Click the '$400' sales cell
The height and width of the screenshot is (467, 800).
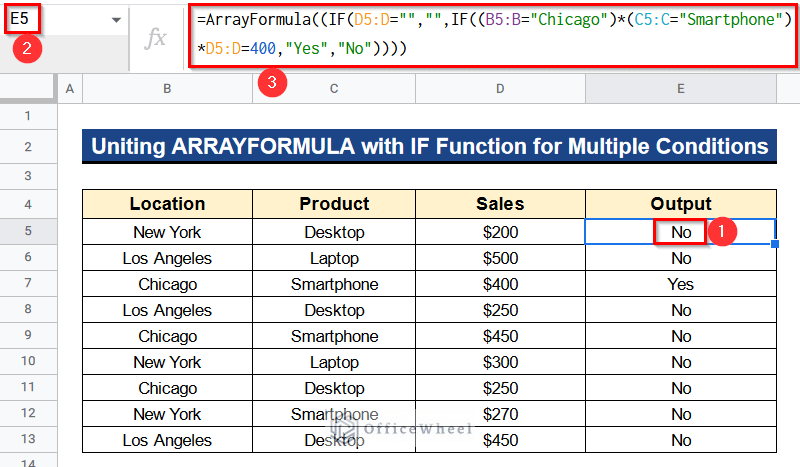(x=500, y=284)
